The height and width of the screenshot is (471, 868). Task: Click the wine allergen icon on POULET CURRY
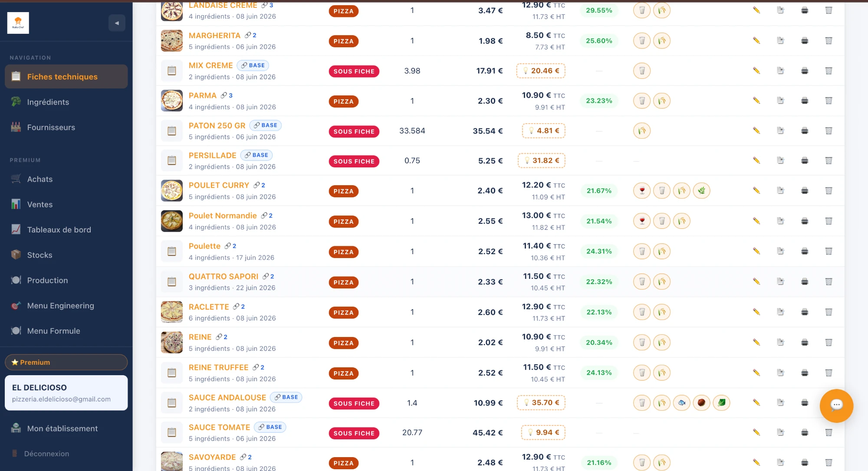[642, 190]
